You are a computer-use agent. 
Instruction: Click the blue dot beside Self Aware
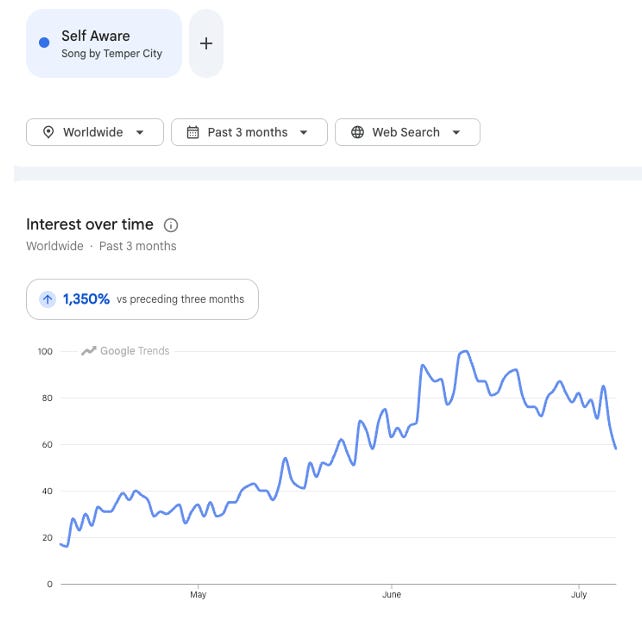coord(44,42)
